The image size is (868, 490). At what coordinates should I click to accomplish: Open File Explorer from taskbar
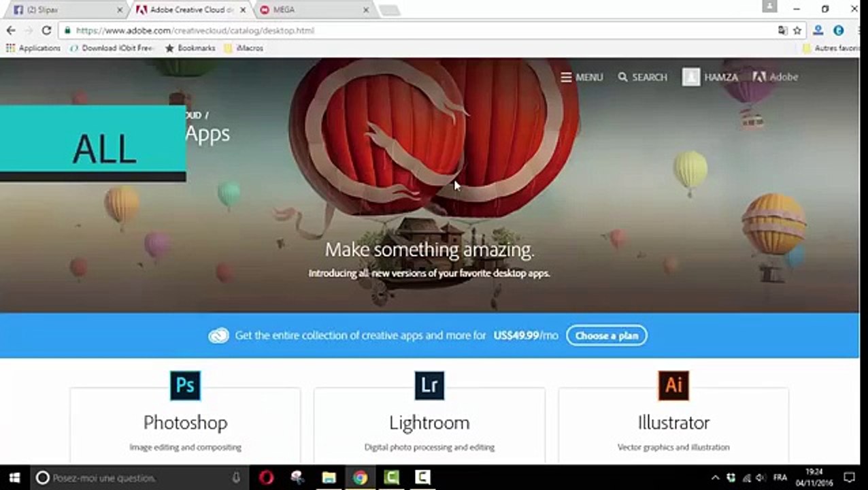point(329,478)
